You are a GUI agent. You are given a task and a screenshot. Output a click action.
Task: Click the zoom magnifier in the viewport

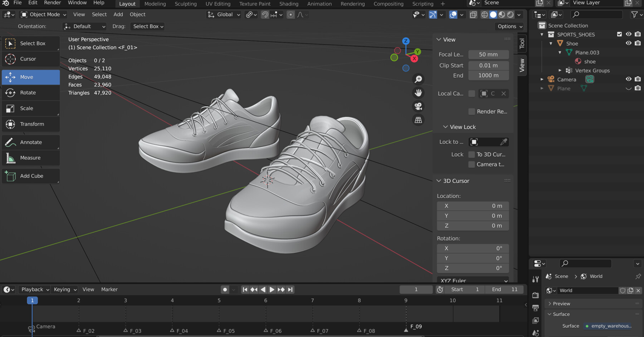tap(418, 79)
